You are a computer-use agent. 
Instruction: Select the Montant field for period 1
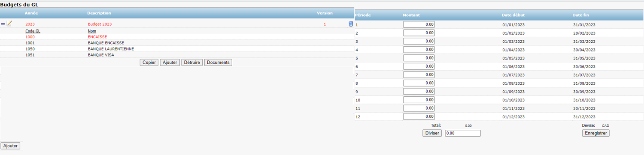pyautogui.click(x=419, y=24)
